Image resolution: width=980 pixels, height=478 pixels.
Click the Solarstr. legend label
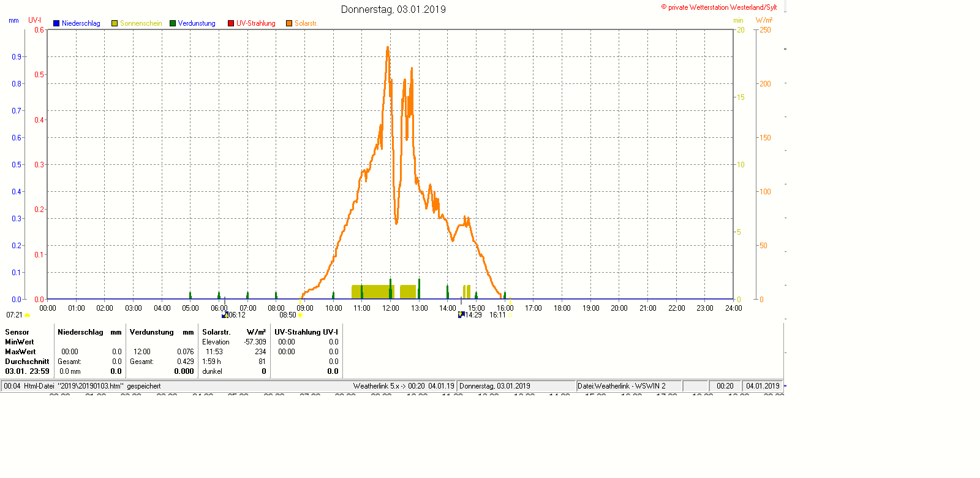(306, 23)
